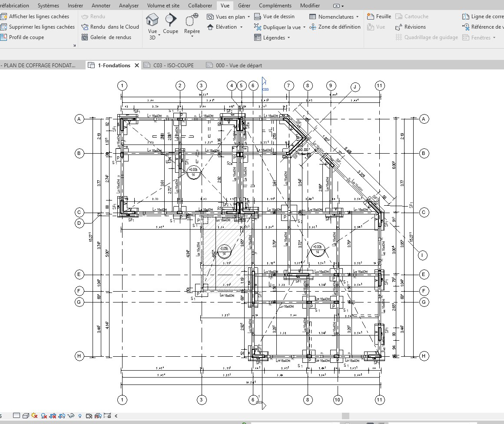Image resolution: width=504 pixels, height=424 pixels.
Task: Toggle crop view in view control bar
Action: [53, 416]
